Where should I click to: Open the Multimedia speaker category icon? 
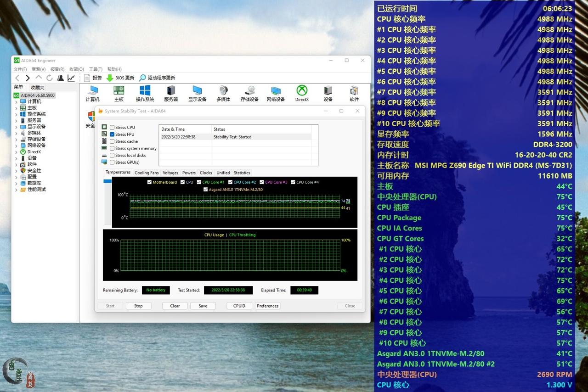click(223, 91)
